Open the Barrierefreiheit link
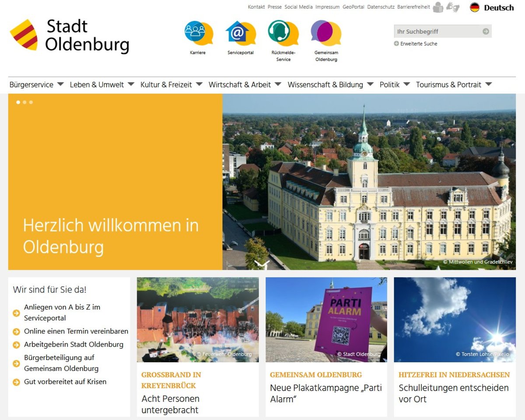 414,7
